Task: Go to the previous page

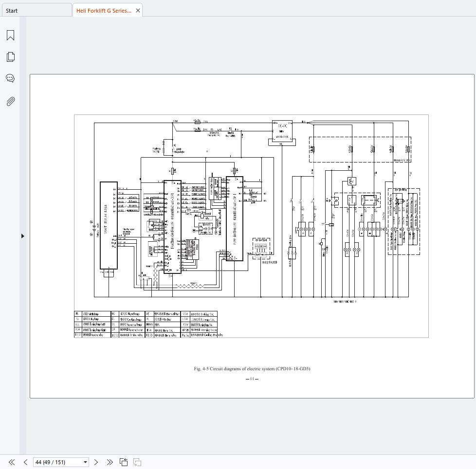Action: (x=25, y=462)
